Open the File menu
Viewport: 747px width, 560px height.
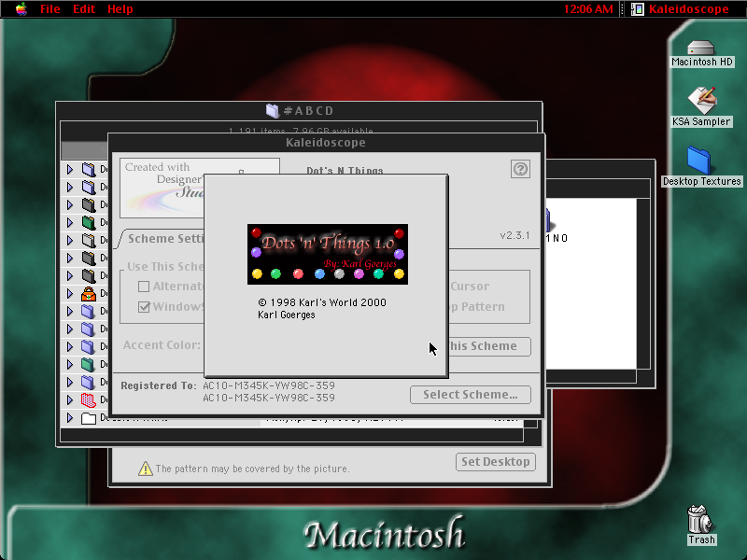click(x=50, y=9)
